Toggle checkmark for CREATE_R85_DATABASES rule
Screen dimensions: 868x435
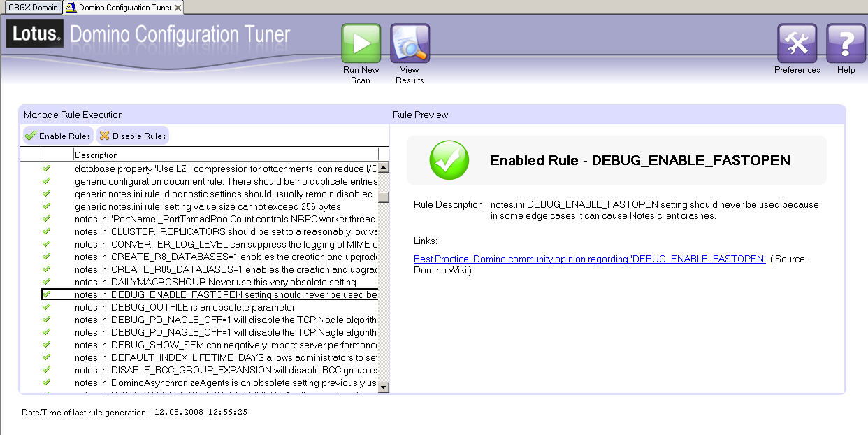(47, 269)
